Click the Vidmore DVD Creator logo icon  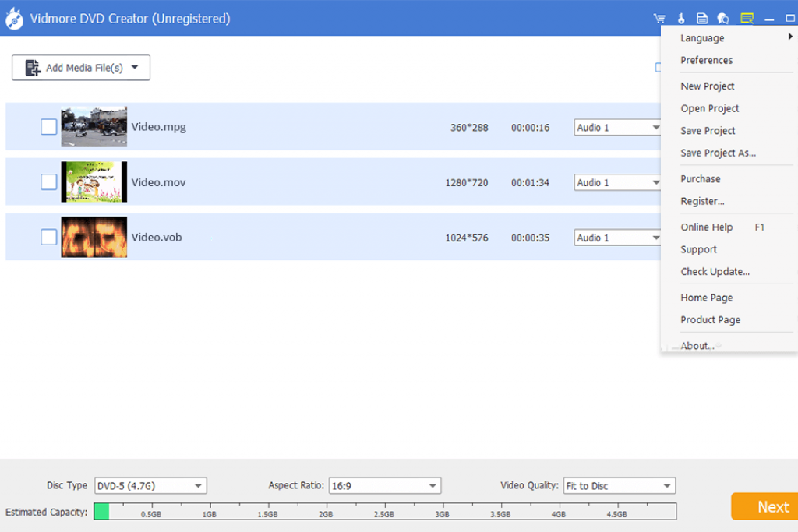14,19
